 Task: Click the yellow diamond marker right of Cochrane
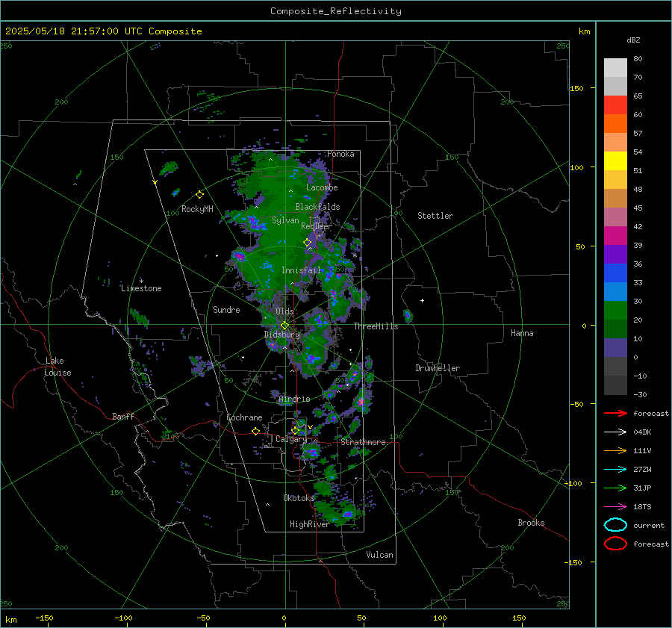click(x=255, y=431)
